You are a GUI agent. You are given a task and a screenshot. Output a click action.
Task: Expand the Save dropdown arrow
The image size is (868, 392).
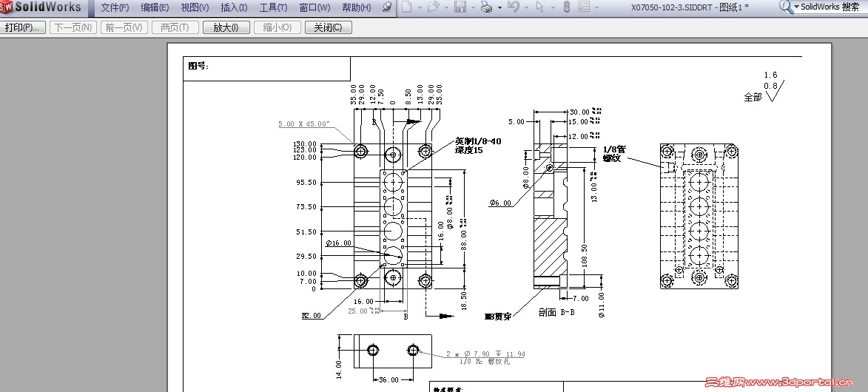point(473,7)
